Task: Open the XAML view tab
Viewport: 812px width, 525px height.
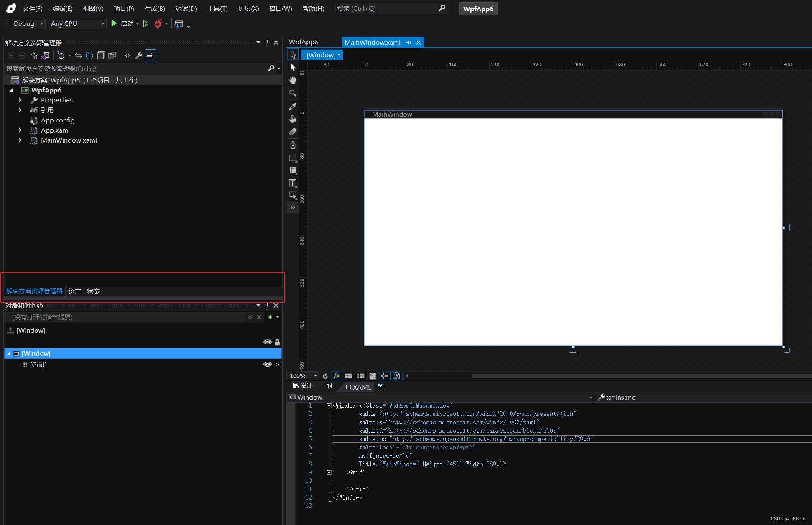Action: point(359,387)
